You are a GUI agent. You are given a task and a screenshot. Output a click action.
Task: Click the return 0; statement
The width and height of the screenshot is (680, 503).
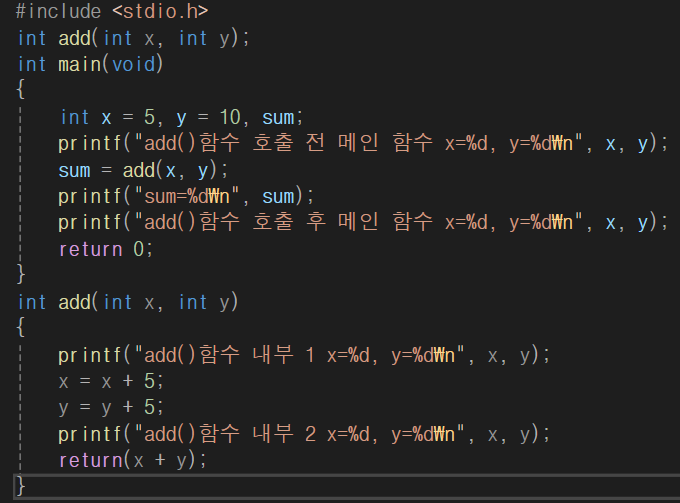coord(106,249)
